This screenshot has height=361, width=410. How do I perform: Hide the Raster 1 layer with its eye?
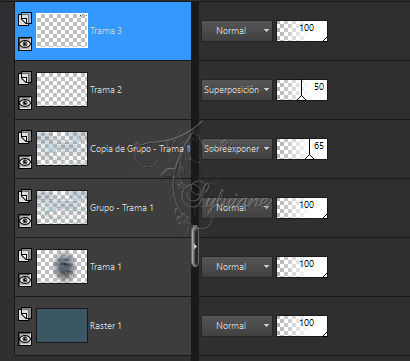25,339
